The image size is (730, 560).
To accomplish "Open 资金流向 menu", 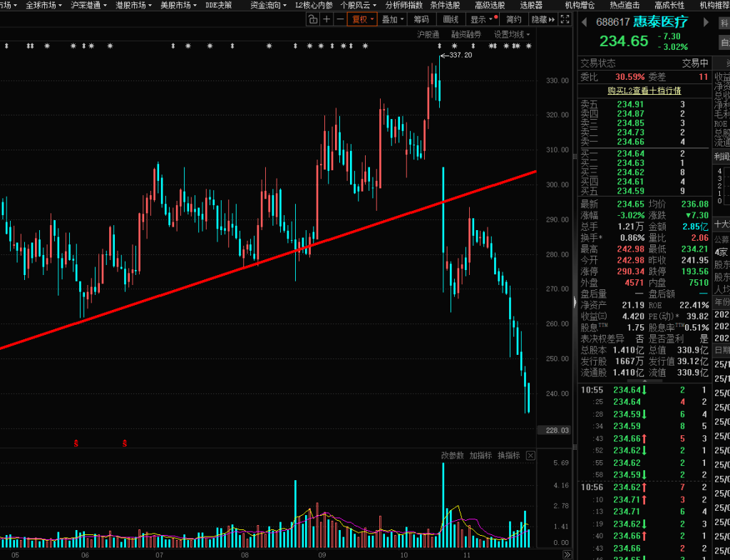I will click(268, 5).
